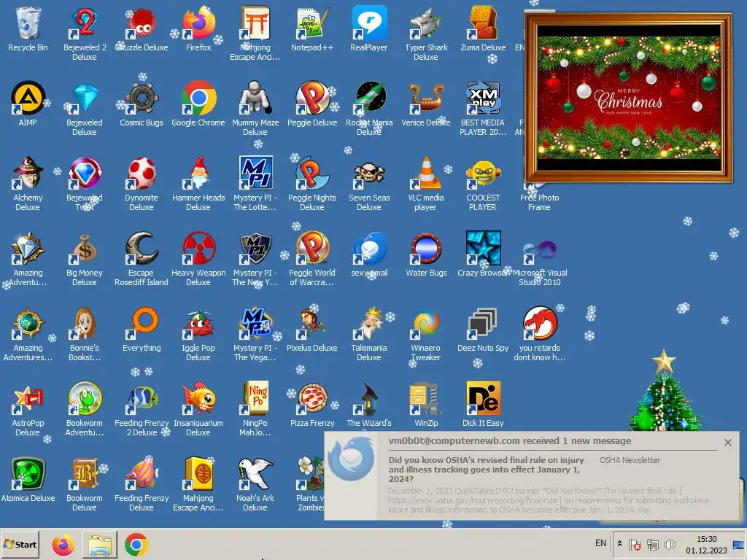Screen dimensions: 747x560
Task: Select the Cosmic Bugs gear icon
Action: coord(141,98)
